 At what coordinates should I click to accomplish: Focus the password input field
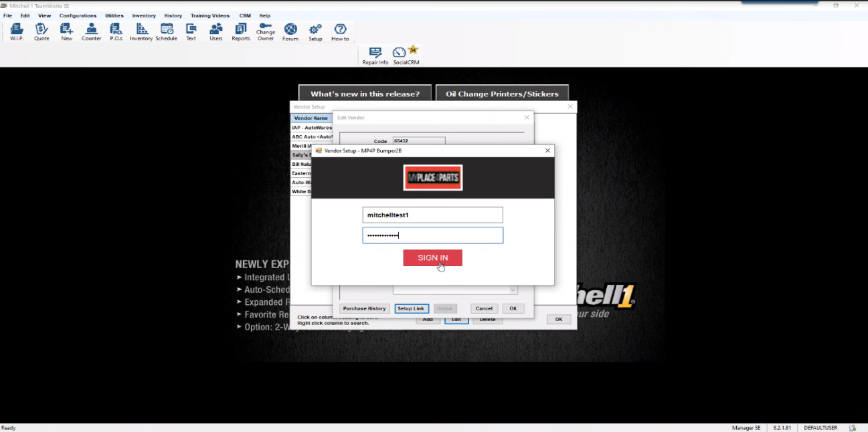pos(432,235)
